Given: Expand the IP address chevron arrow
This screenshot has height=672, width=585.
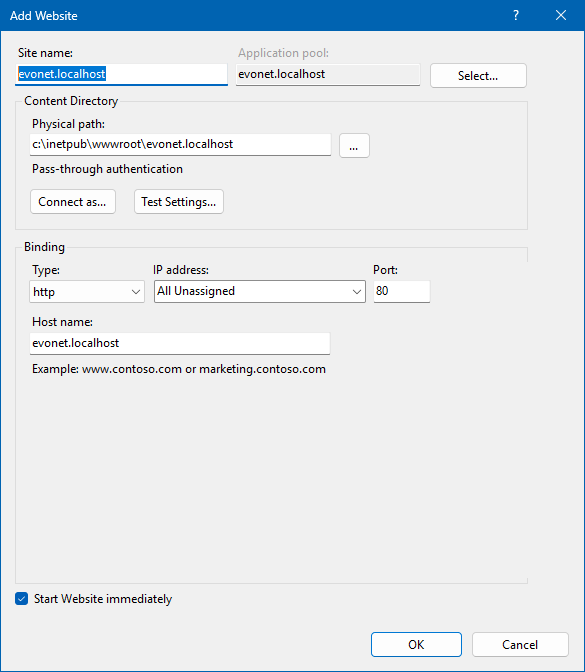Looking at the screenshot, I should point(357,292).
